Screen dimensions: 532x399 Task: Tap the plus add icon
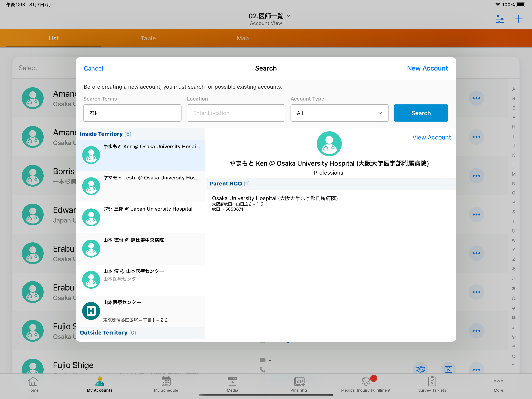(518, 19)
